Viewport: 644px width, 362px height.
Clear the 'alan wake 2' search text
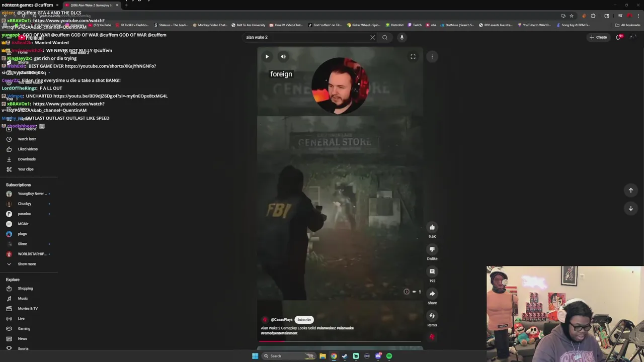coord(373,37)
